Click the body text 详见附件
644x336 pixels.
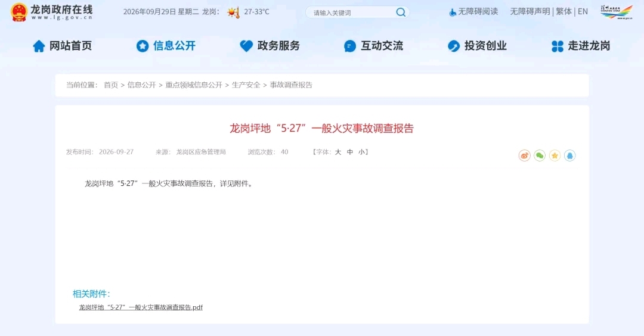coord(235,184)
